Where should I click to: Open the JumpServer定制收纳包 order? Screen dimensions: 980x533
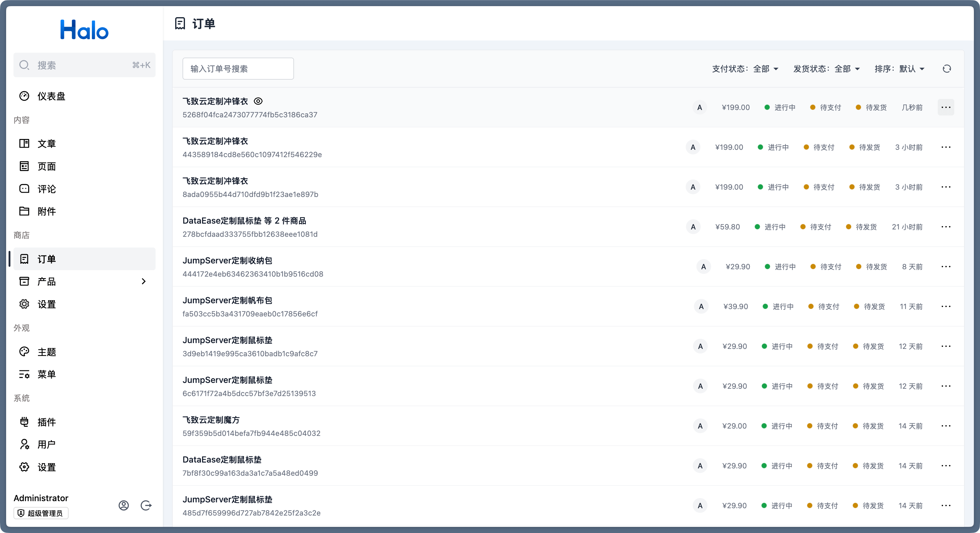[x=227, y=261]
